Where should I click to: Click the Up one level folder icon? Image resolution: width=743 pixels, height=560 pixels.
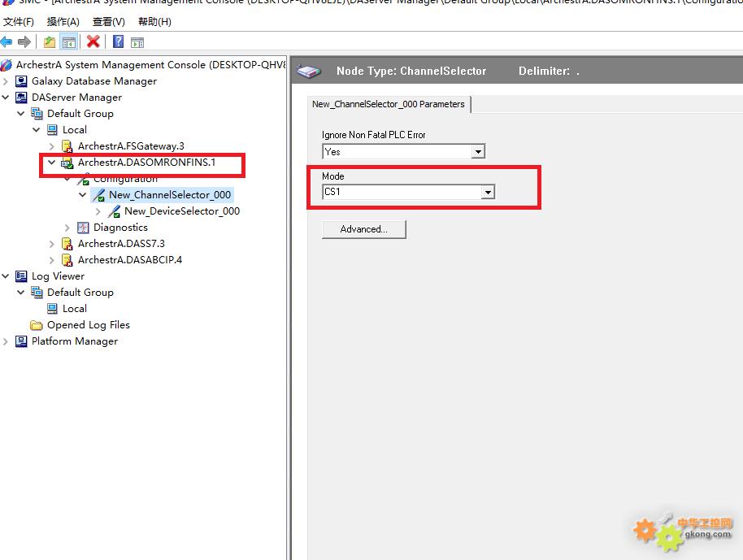(x=50, y=42)
